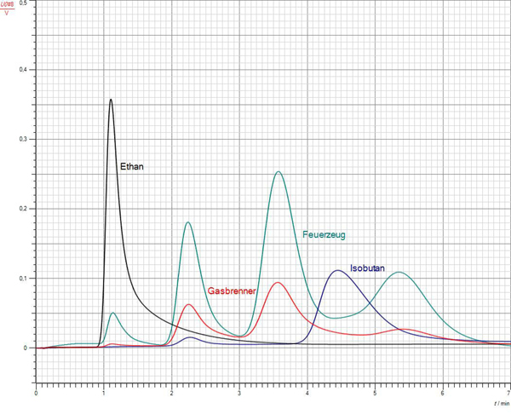
Task: Click the 0 origin tick on the time axis
Action: (x=36, y=394)
